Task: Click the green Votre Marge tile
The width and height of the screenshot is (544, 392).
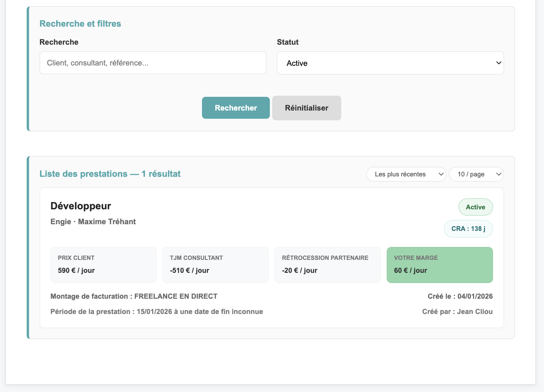Action: click(x=440, y=265)
